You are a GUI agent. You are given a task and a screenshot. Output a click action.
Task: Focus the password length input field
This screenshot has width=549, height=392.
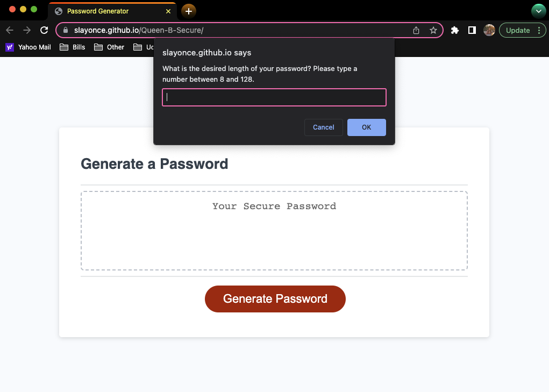click(x=274, y=97)
